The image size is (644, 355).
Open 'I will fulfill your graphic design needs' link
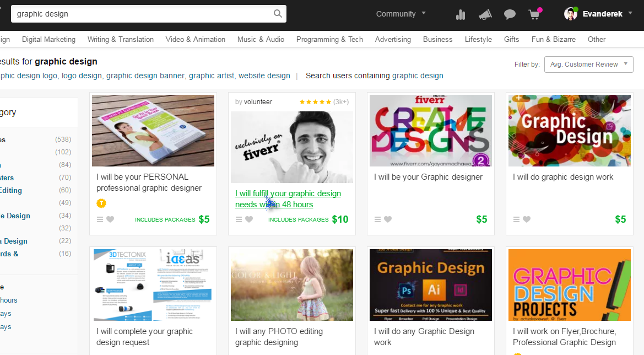click(x=288, y=199)
